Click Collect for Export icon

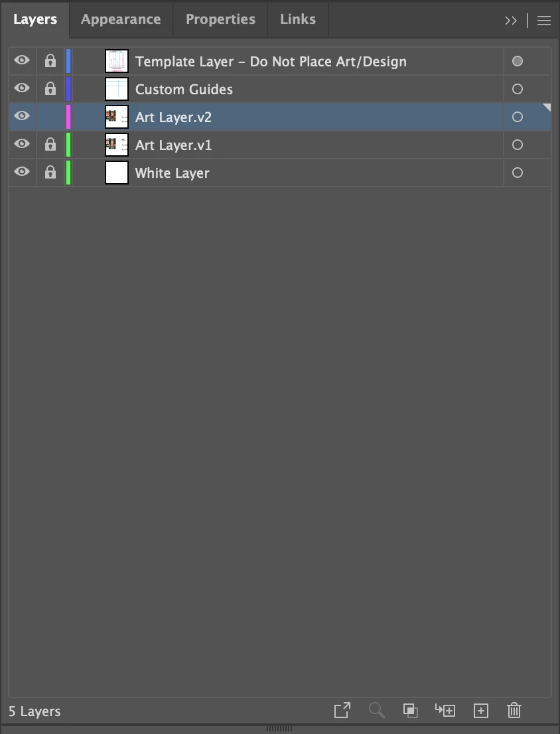(342, 710)
